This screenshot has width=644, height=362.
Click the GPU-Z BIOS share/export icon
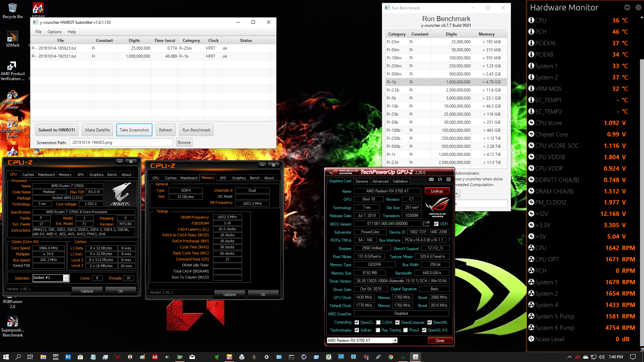[426, 224]
